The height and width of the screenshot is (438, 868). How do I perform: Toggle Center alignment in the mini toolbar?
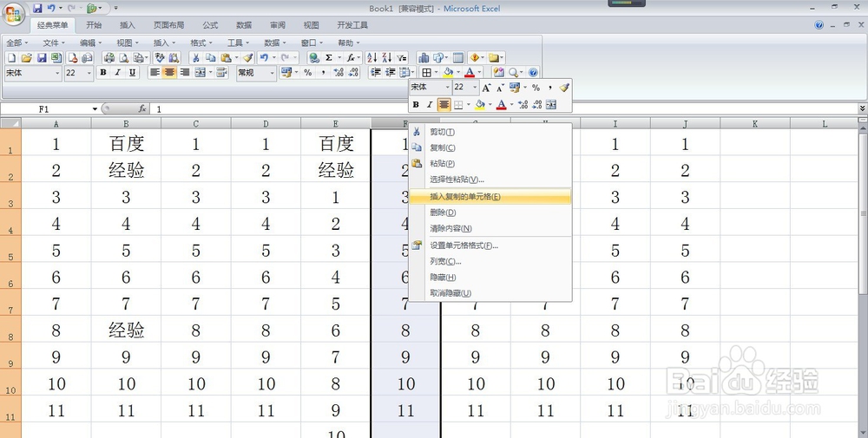[x=444, y=105]
